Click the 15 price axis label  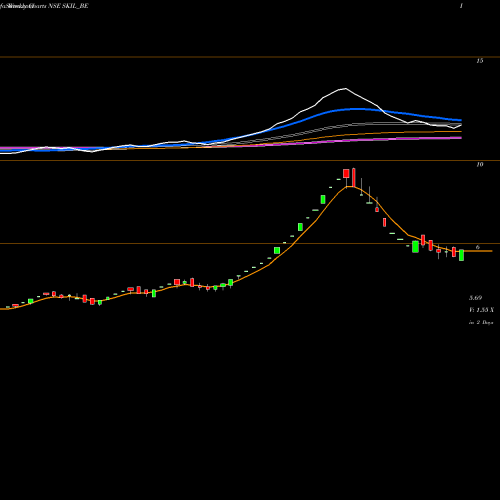[480, 61]
